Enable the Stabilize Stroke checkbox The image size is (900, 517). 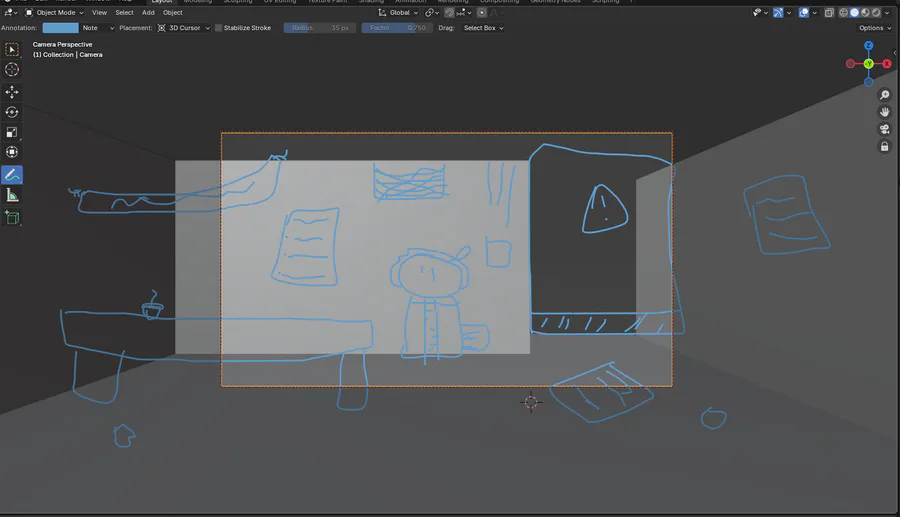[x=218, y=28]
